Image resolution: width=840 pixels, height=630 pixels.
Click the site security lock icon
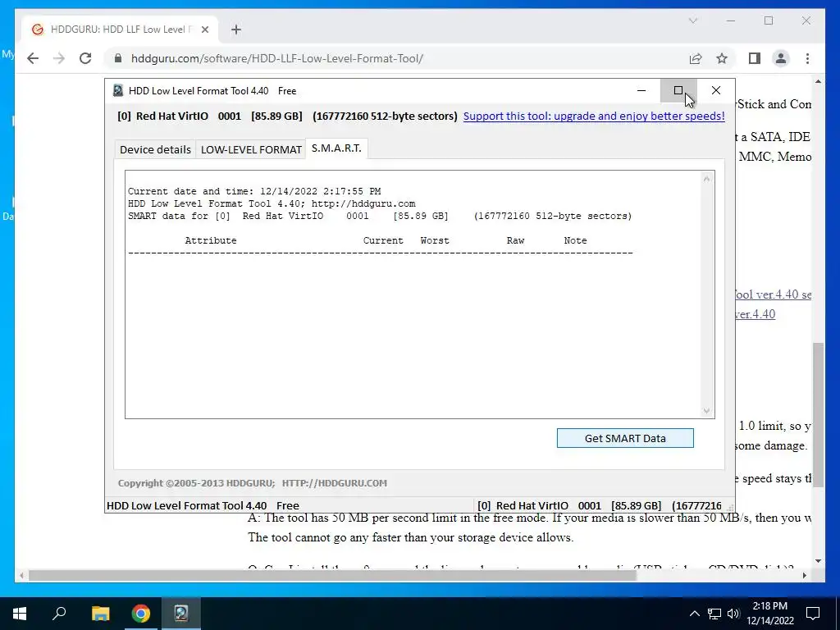click(118, 58)
